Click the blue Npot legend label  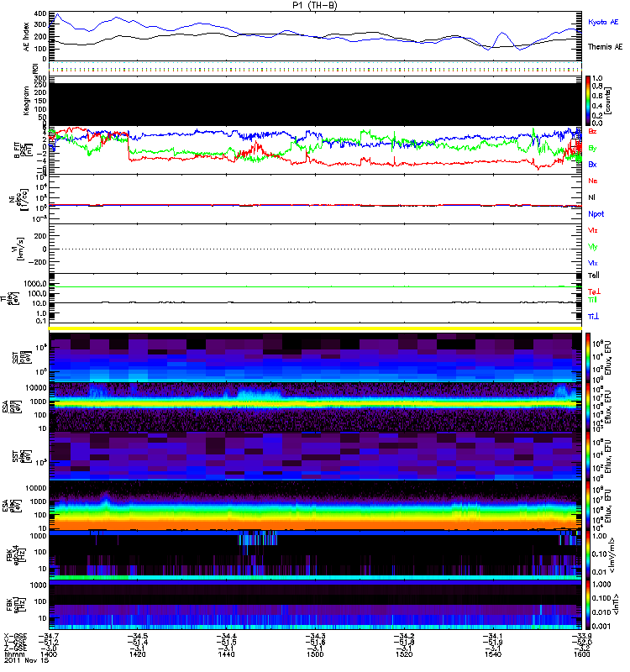click(x=596, y=214)
